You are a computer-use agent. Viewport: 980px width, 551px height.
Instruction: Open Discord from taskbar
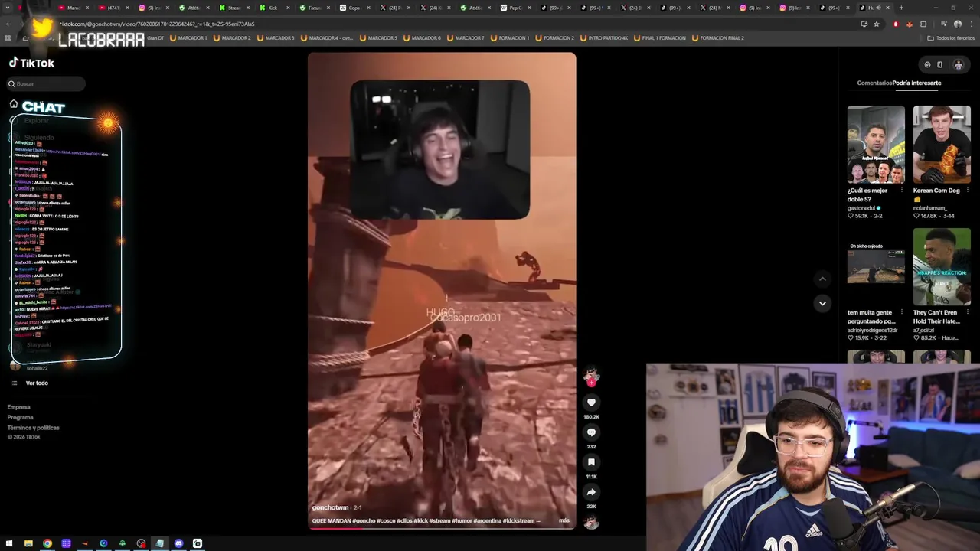(x=178, y=543)
